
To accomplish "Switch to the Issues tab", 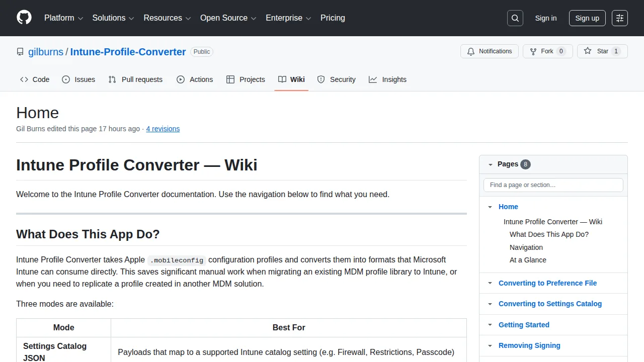I will [78, 79].
